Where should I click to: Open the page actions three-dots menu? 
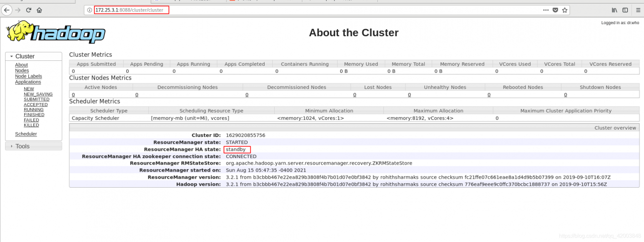click(546, 10)
